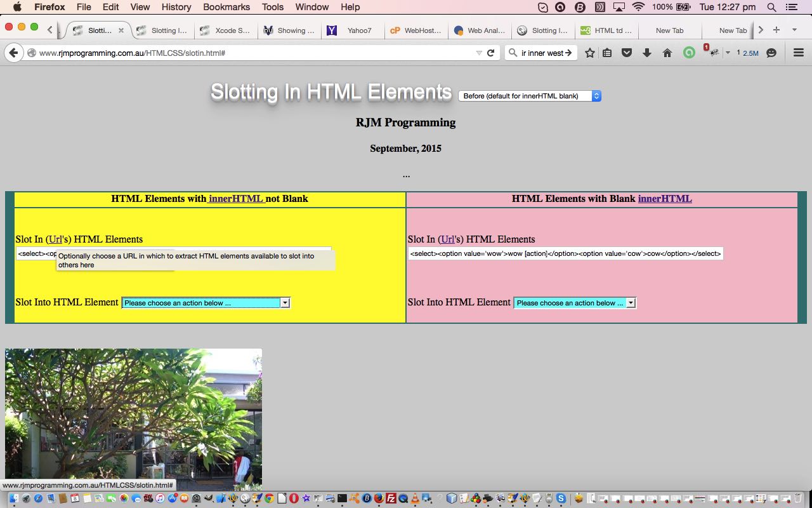This screenshot has height=508, width=812.
Task: Open the Pocket icon in the toolbar
Action: tap(627, 53)
